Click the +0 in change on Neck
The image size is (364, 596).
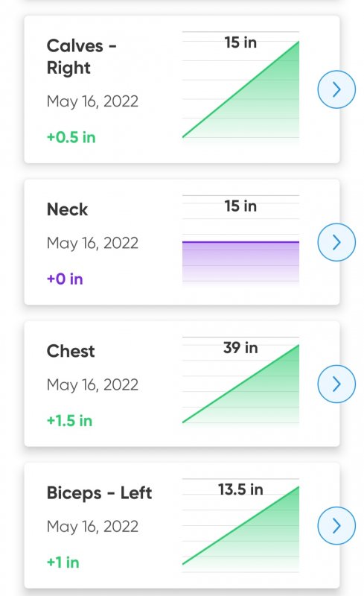pos(65,279)
